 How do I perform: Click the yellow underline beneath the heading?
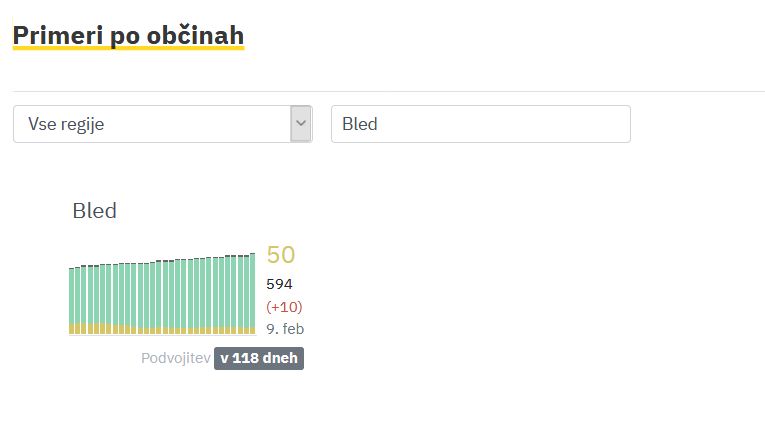pos(128,49)
